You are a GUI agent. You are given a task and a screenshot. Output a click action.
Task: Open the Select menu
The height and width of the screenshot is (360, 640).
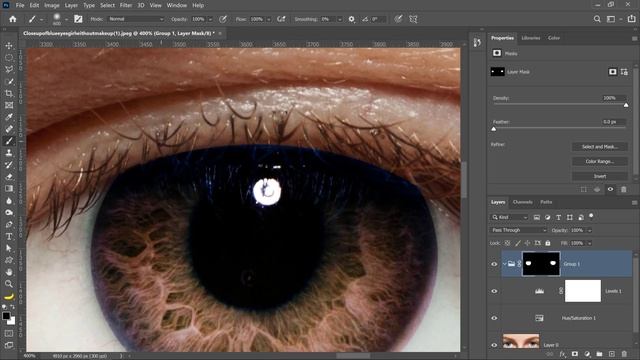pyautogui.click(x=107, y=5)
